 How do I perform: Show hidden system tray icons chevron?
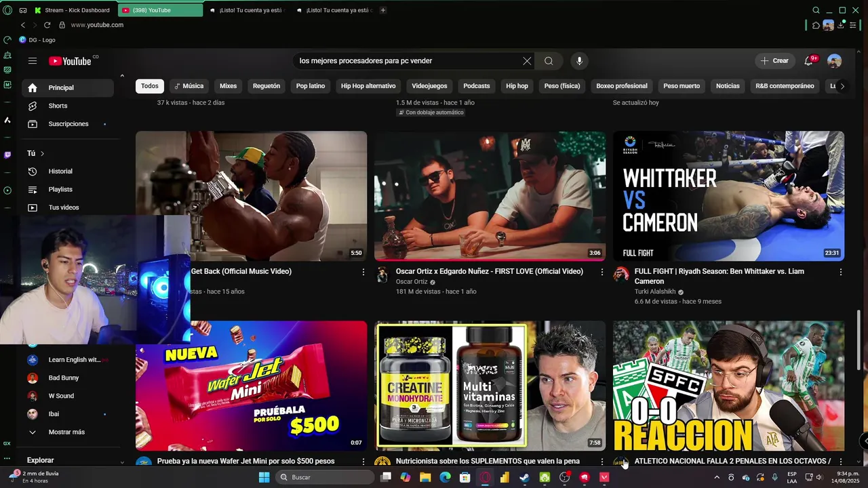(x=717, y=477)
